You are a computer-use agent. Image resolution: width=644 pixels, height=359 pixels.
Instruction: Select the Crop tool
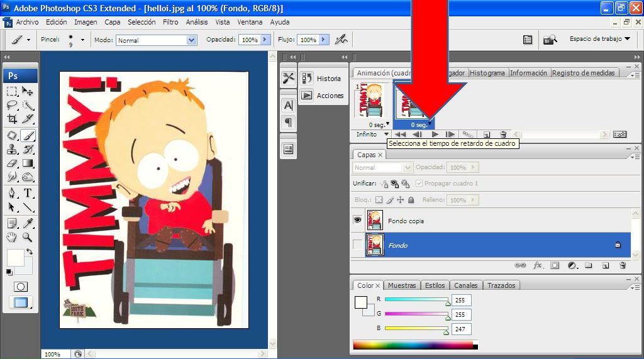[12, 119]
